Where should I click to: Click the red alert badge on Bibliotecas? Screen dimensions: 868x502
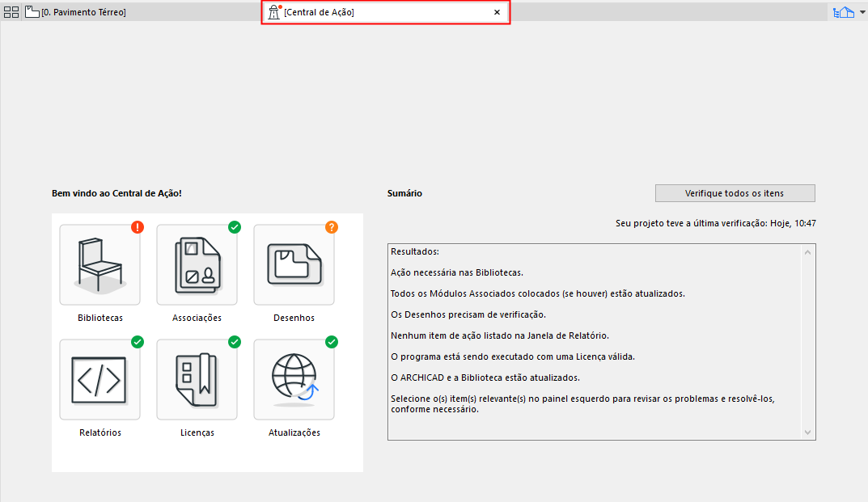[x=138, y=227]
